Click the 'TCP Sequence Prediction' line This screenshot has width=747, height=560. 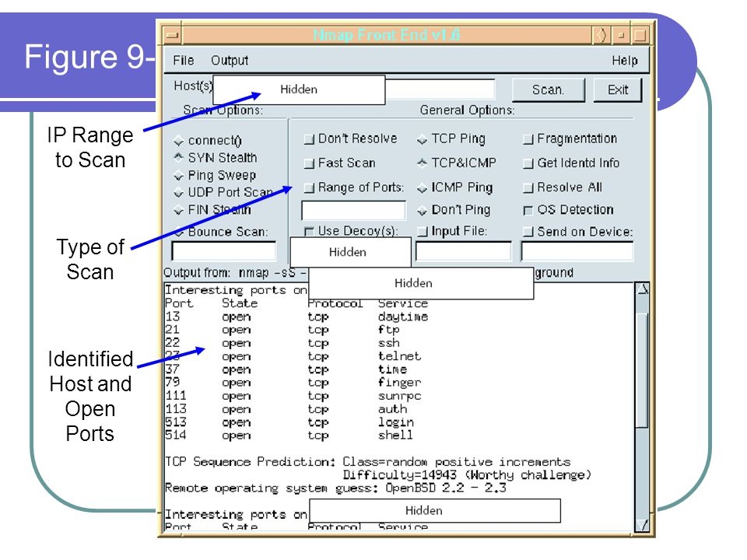[368, 461]
